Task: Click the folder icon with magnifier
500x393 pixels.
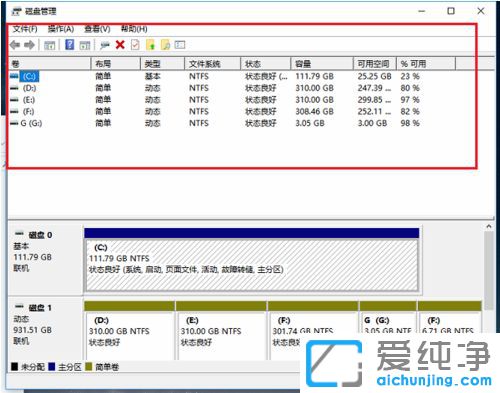Action: pyautogui.click(x=165, y=45)
